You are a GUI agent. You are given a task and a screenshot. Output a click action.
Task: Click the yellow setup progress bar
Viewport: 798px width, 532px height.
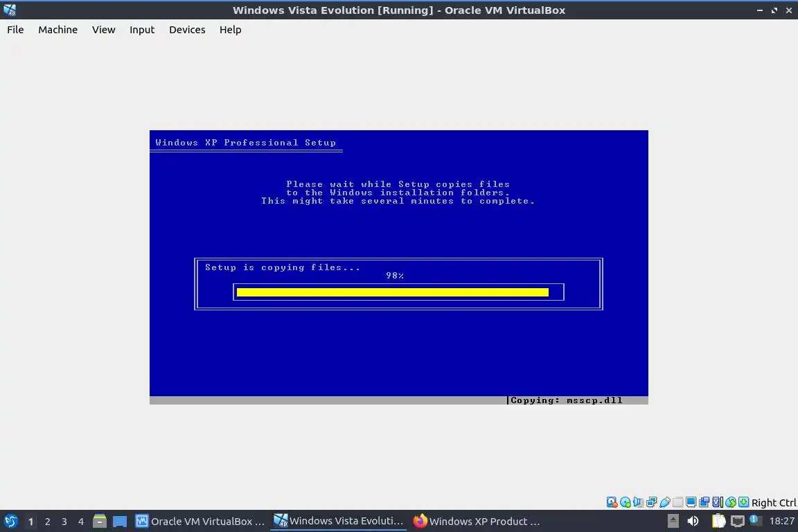point(392,292)
